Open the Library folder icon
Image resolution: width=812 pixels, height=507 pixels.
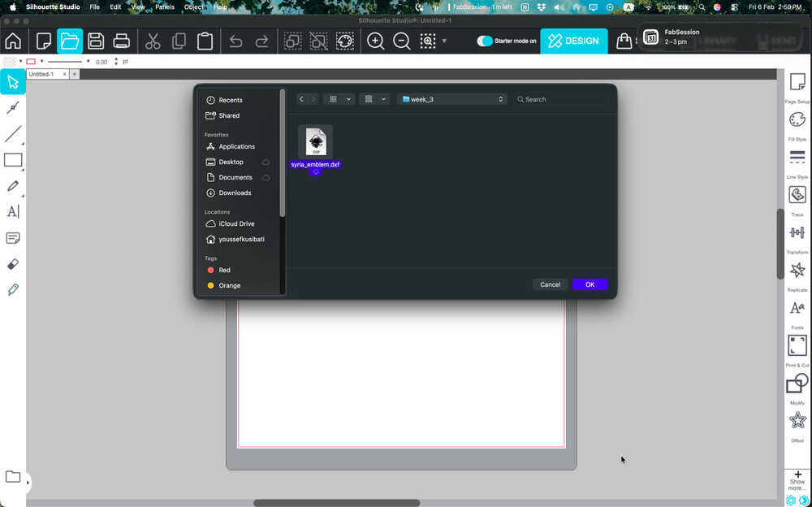coord(13,476)
